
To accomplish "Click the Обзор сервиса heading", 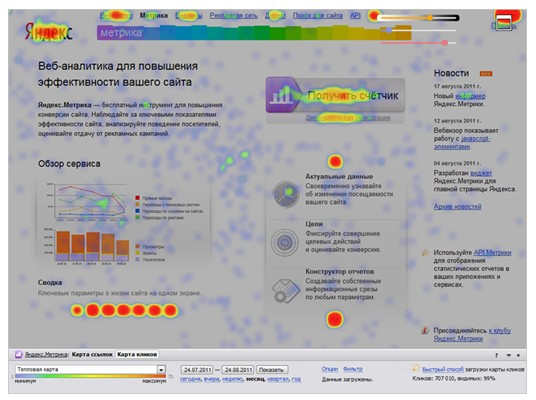I will (69, 164).
